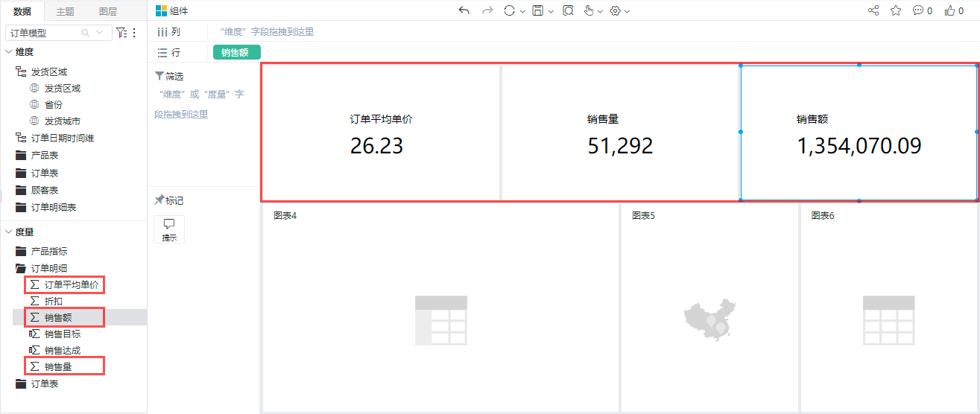Select the 销售量 KPI card
This screenshot has width=980, height=414.
619,133
